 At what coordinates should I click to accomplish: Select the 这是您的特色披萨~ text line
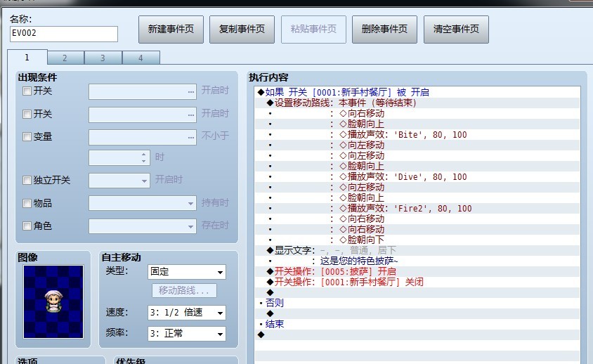(417, 261)
